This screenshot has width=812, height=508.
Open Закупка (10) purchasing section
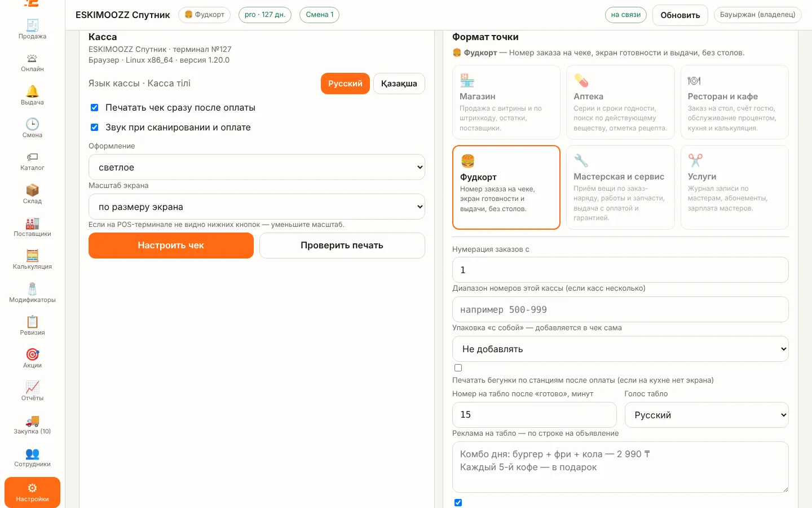coord(32,424)
